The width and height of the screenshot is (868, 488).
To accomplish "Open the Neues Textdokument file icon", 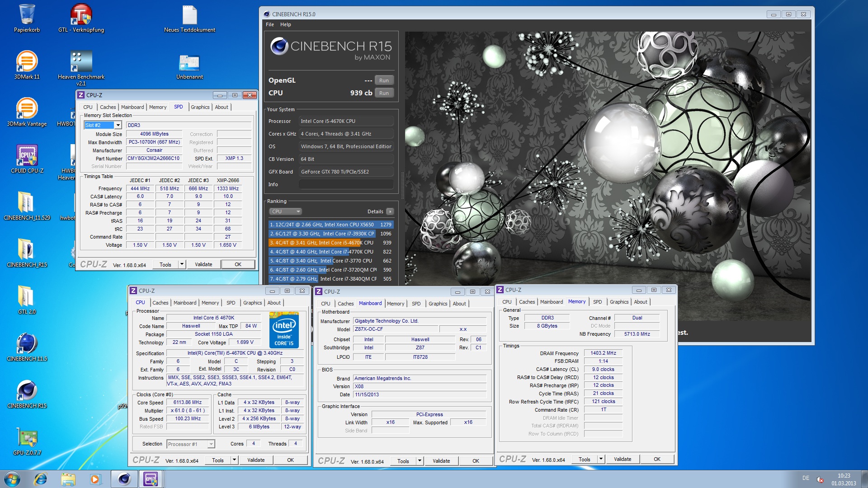I will pyautogui.click(x=189, y=18).
